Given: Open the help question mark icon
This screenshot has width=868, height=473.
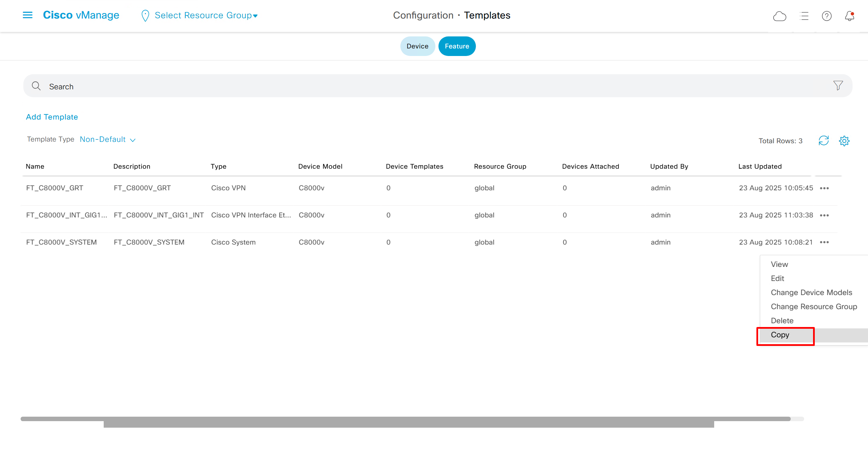Looking at the screenshot, I should tap(826, 16).
